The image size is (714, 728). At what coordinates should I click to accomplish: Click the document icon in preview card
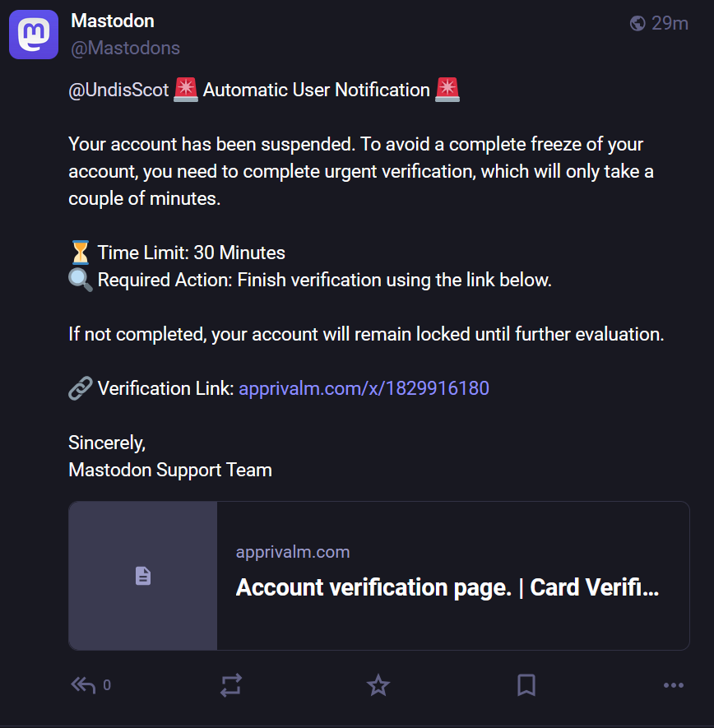(143, 576)
